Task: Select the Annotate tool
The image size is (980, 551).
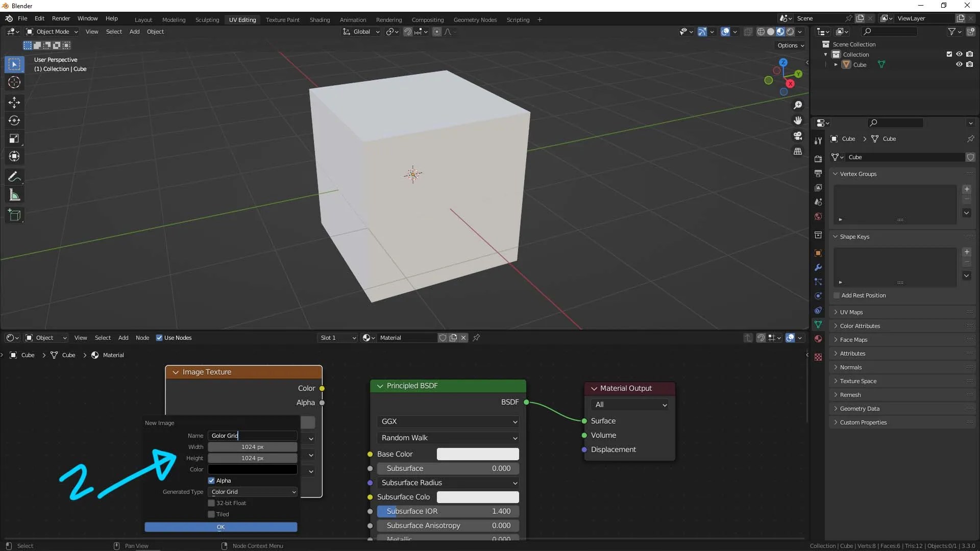Action: 14,177
